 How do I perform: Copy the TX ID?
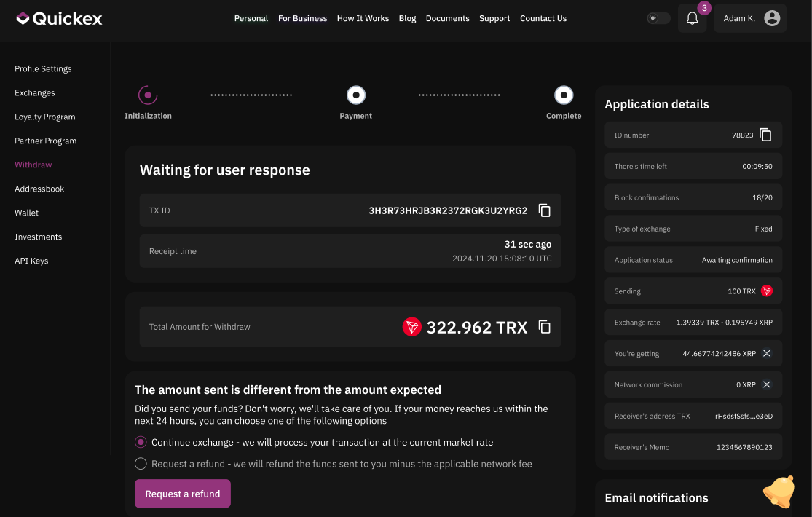(x=544, y=210)
